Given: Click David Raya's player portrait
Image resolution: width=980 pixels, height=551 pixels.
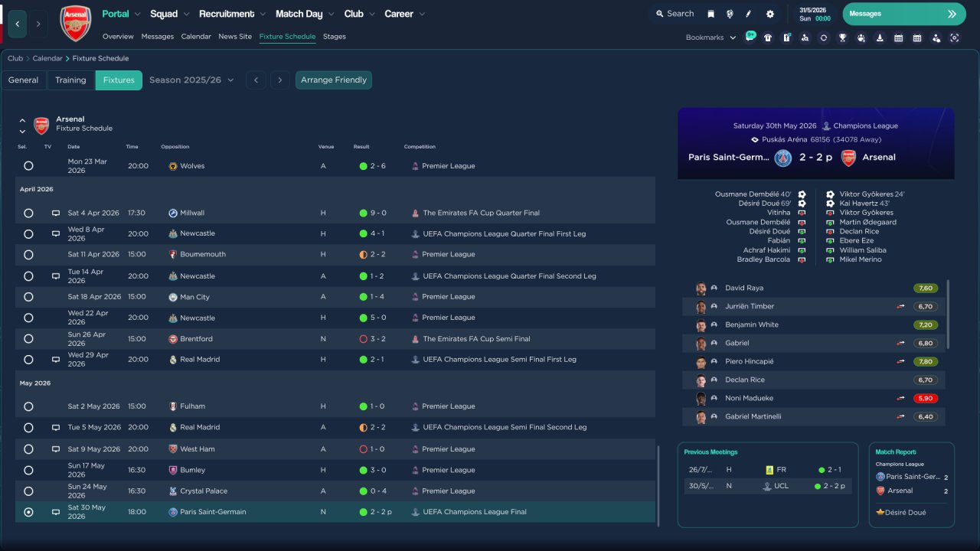Looking at the screenshot, I should pyautogui.click(x=701, y=289).
